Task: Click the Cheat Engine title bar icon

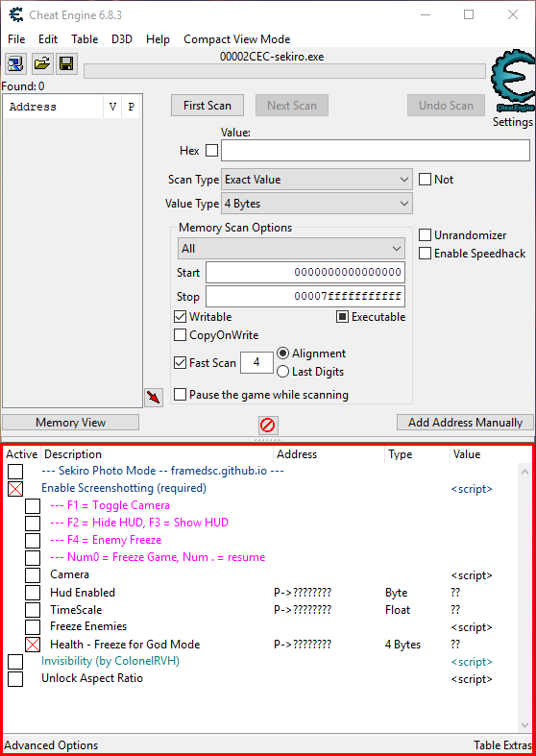Action: 16,15
